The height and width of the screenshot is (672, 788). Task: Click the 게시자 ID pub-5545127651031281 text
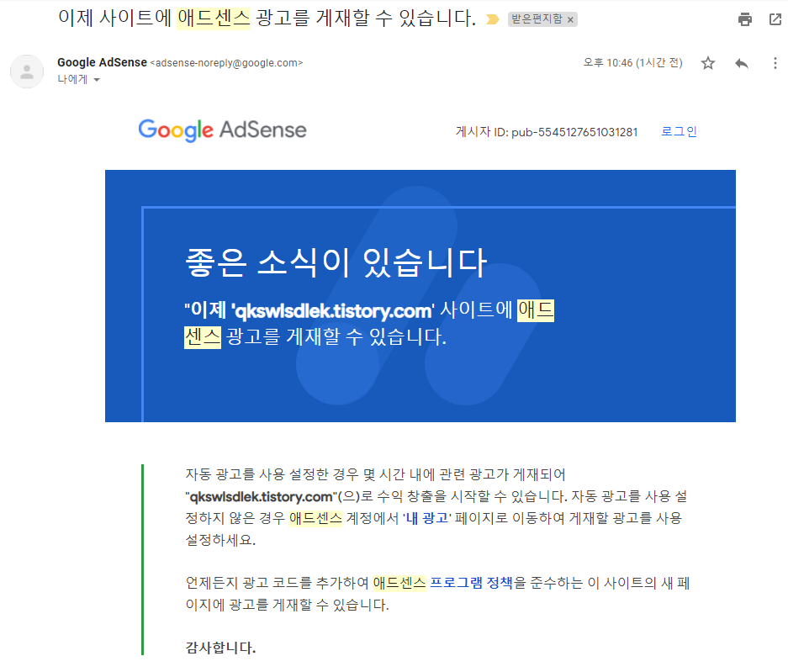pyautogui.click(x=547, y=132)
